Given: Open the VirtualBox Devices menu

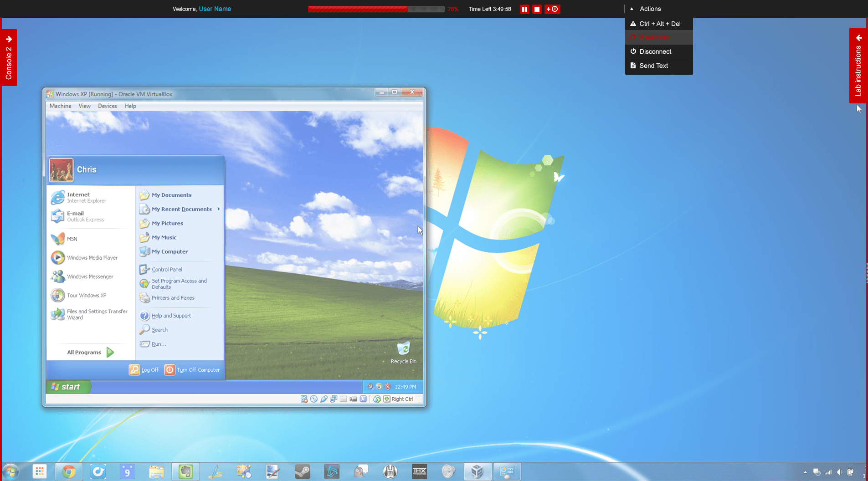Looking at the screenshot, I should (107, 106).
